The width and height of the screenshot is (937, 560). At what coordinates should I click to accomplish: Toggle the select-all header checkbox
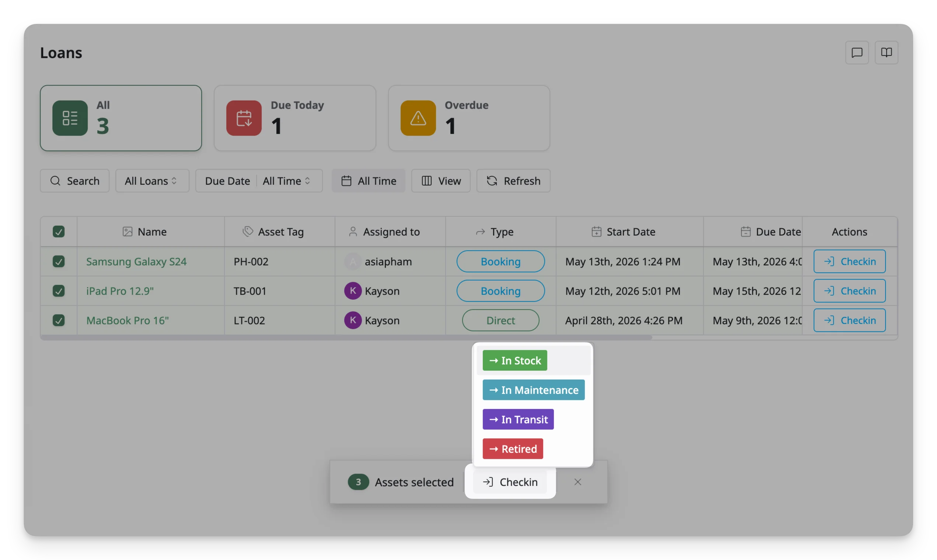tap(59, 231)
